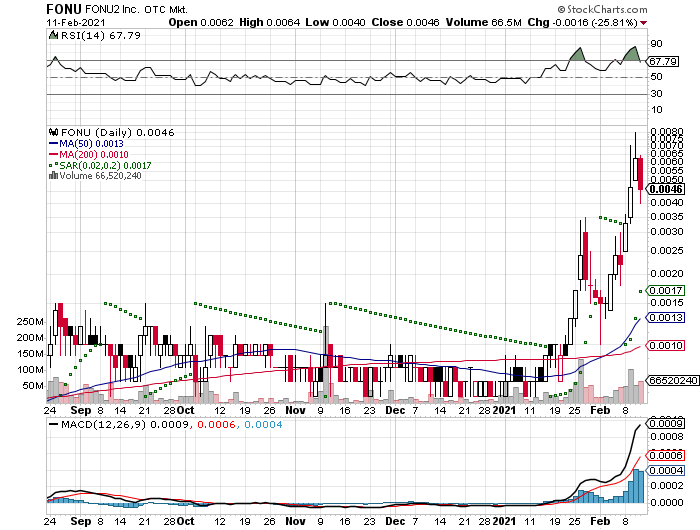Image resolution: width=700 pixels, height=530 pixels.
Task: Click the candlestick legend icon beside FONU (Daily)
Action: [x=54, y=132]
